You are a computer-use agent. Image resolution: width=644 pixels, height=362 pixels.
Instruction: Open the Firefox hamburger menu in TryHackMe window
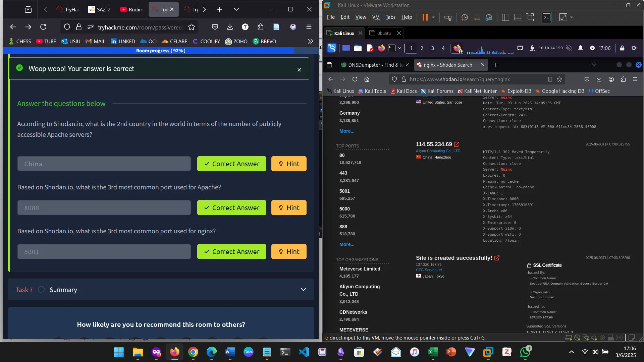click(309, 27)
